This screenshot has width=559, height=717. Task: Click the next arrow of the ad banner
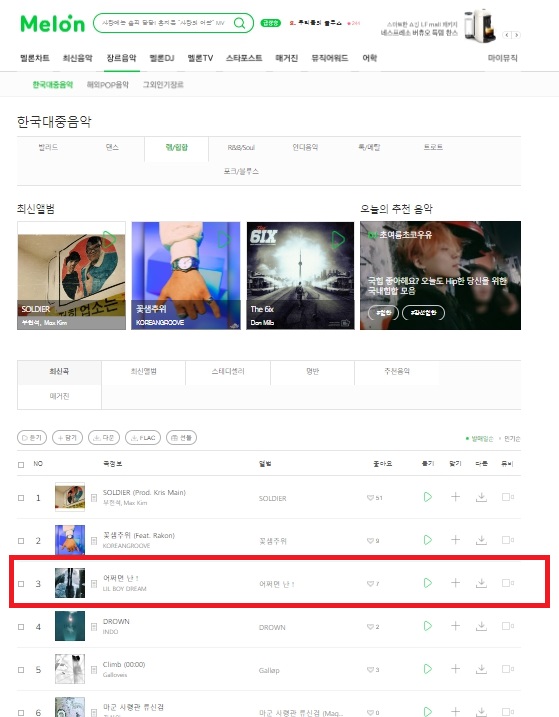[516, 35]
